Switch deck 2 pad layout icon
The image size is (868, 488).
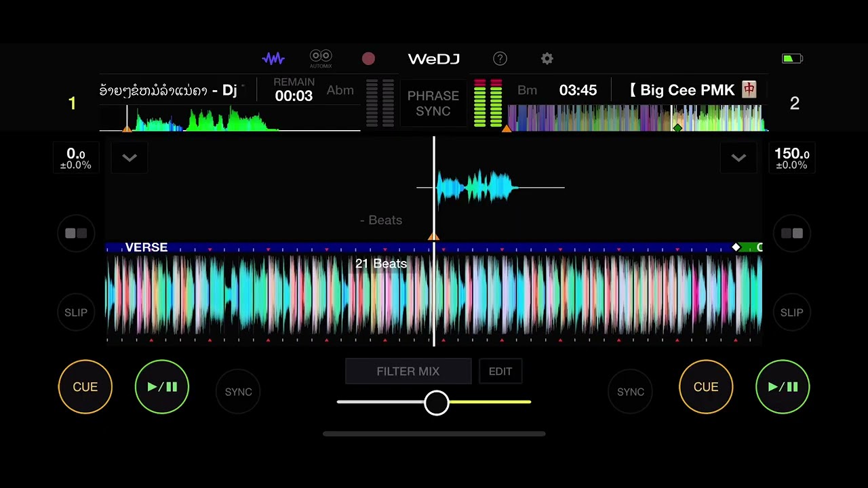pos(791,233)
